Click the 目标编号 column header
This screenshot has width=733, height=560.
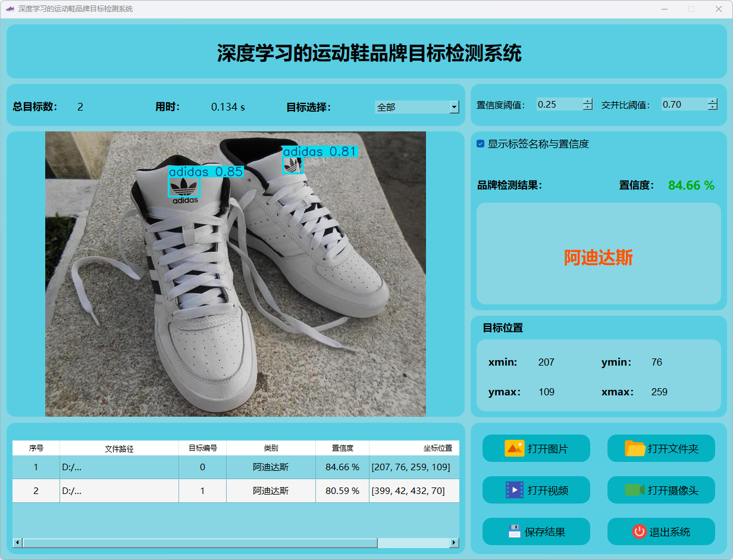pyautogui.click(x=203, y=448)
